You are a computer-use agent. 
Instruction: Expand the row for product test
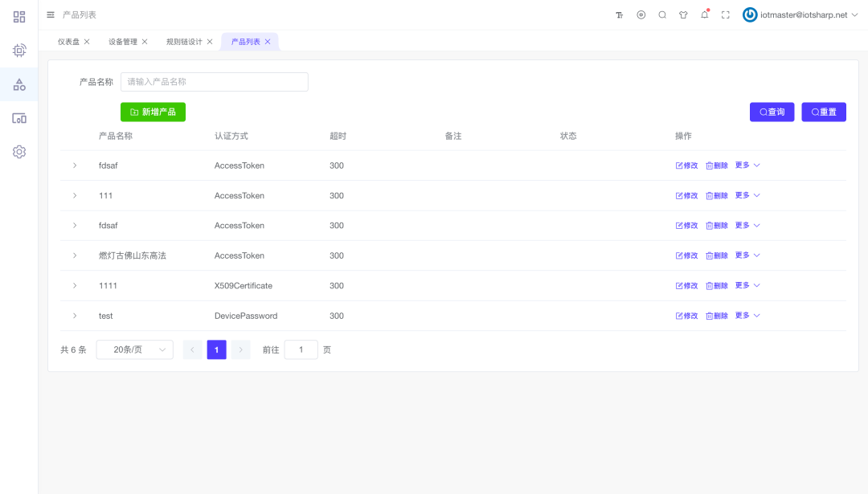(75, 316)
